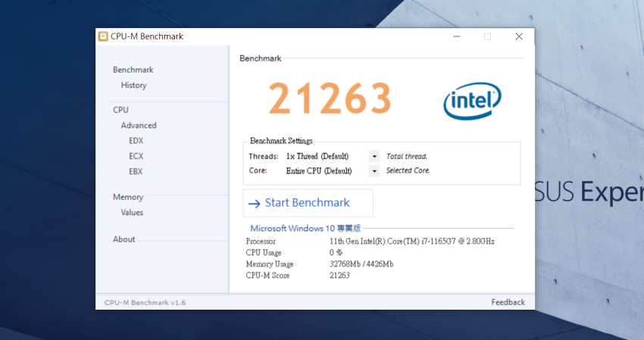Screen dimensions: 644x340
Task: Click the Feedback link
Action: (x=508, y=302)
